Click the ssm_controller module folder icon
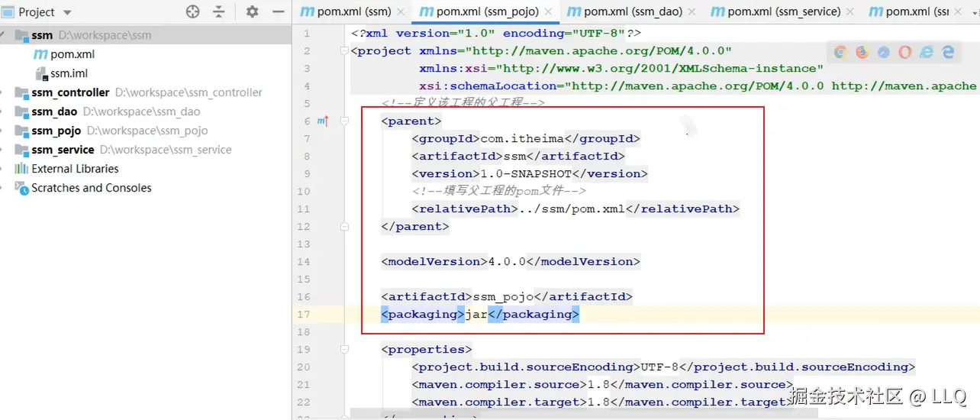 click(21, 92)
